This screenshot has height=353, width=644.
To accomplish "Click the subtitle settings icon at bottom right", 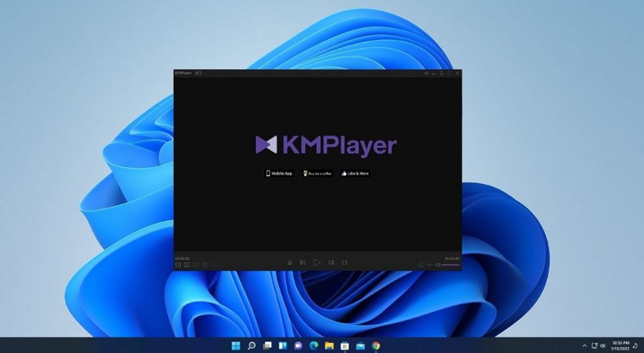I will click(420, 264).
